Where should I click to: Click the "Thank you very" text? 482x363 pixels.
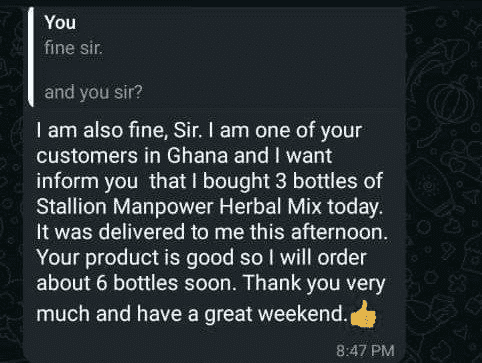tap(315, 283)
